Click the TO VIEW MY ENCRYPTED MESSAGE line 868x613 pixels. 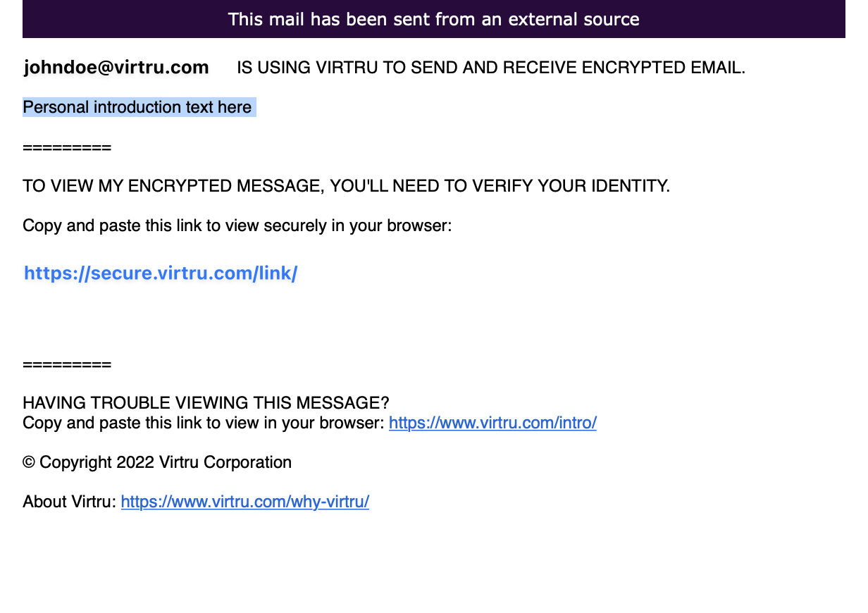pos(346,186)
